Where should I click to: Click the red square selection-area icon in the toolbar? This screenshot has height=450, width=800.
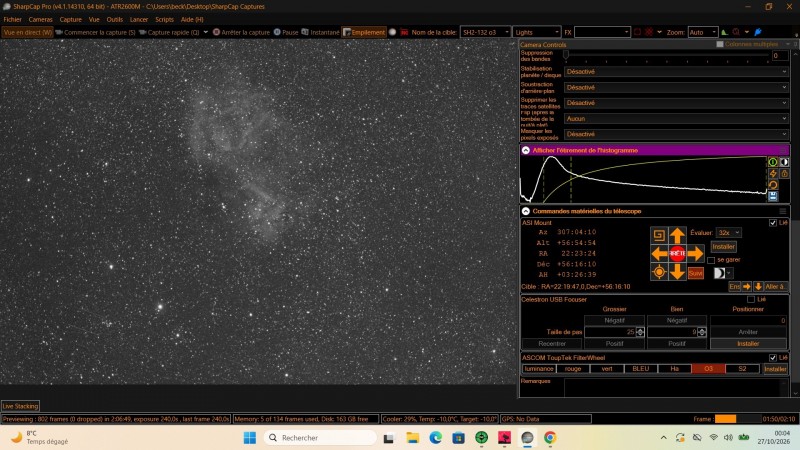pos(637,32)
